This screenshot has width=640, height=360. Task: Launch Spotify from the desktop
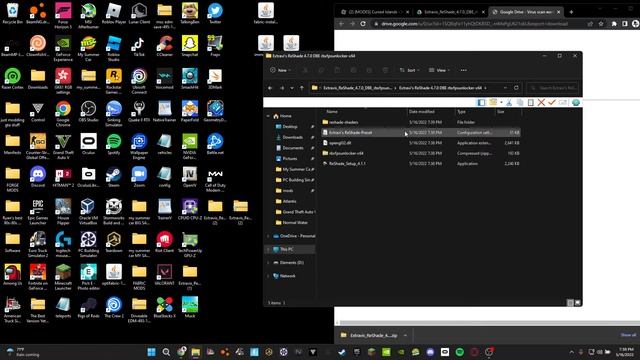coord(113,144)
